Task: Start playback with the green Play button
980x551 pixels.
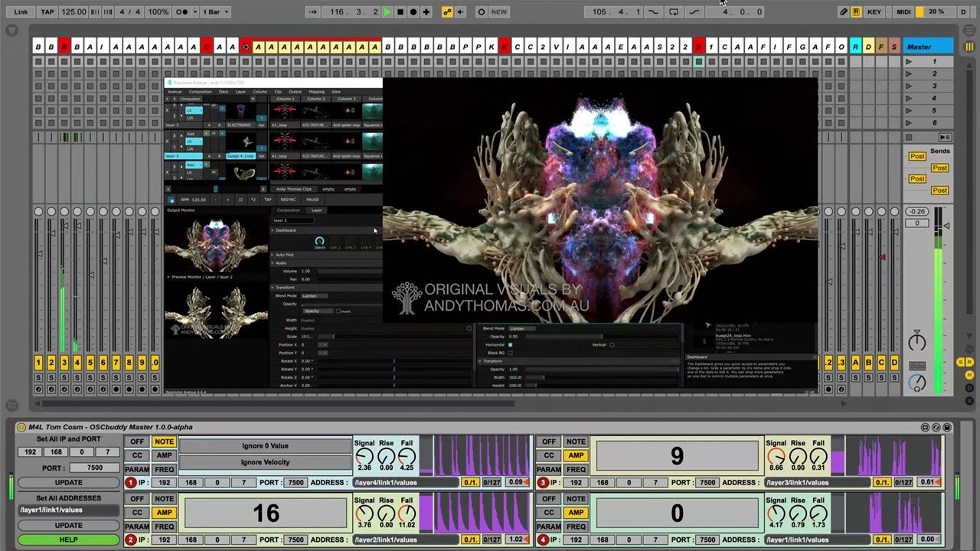Action: pos(387,12)
